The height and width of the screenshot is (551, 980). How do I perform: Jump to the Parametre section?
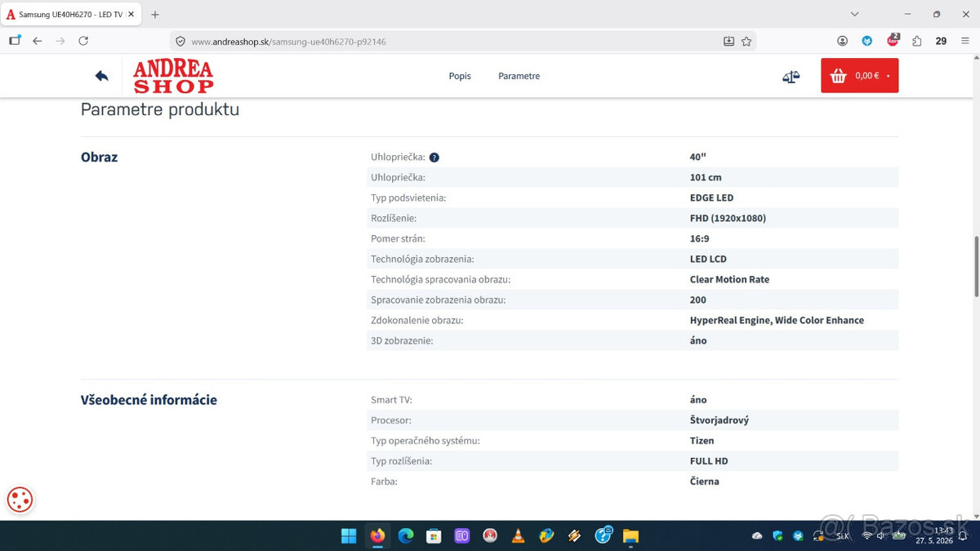point(519,76)
